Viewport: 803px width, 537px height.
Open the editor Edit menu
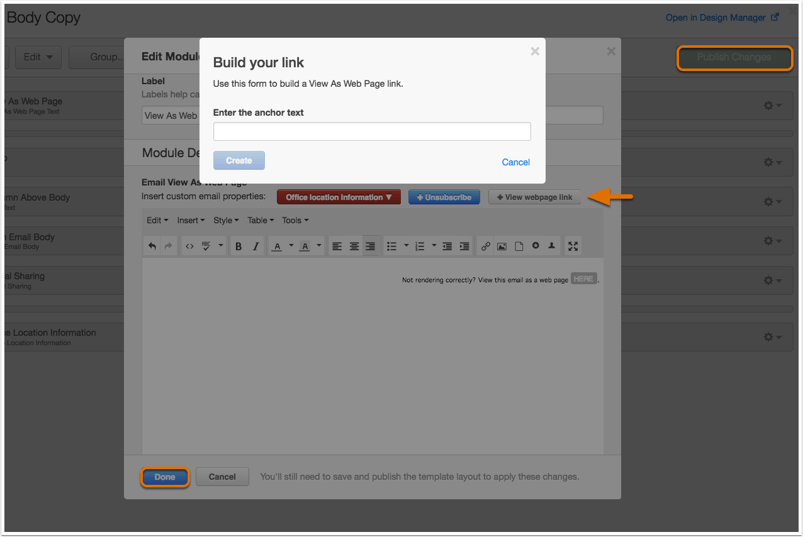(157, 220)
